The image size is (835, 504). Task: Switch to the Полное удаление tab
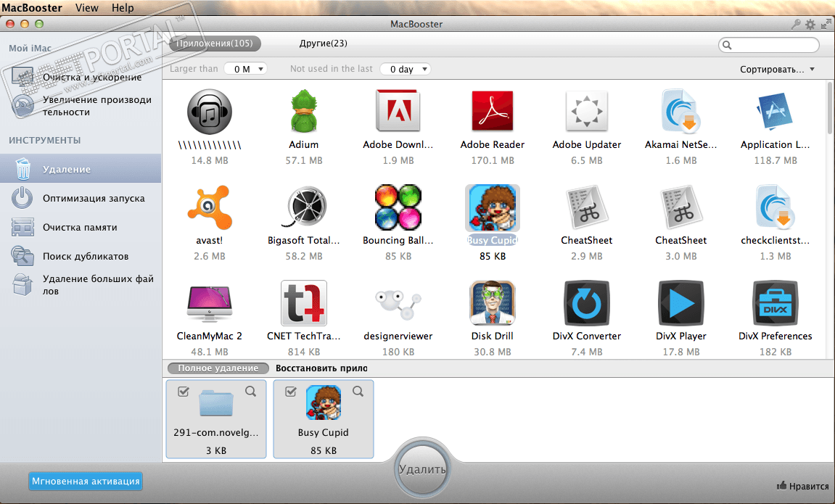[x=218, y=368]
